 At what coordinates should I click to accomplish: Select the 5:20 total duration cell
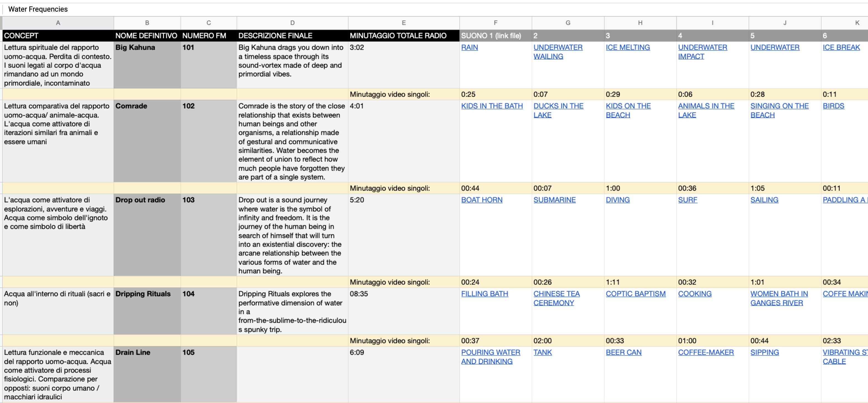pos(404,235)
